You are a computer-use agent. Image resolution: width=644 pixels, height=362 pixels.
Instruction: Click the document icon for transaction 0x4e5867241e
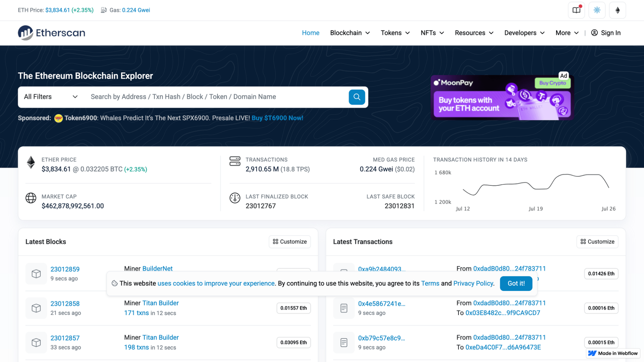(x=344, y=308)
